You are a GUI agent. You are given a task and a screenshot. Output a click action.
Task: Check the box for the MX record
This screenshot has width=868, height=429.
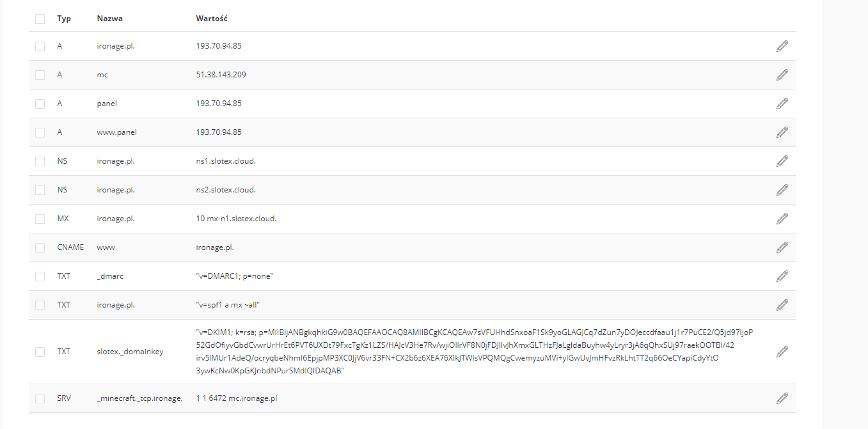click(x=40, y=219)
